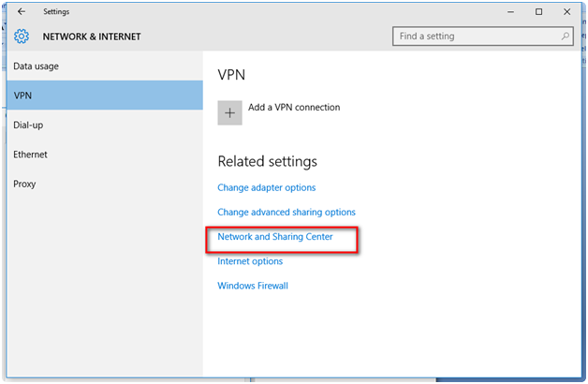Open the Windows Firewall link
The height and width of the screenshot is (384, 588).
253,286
